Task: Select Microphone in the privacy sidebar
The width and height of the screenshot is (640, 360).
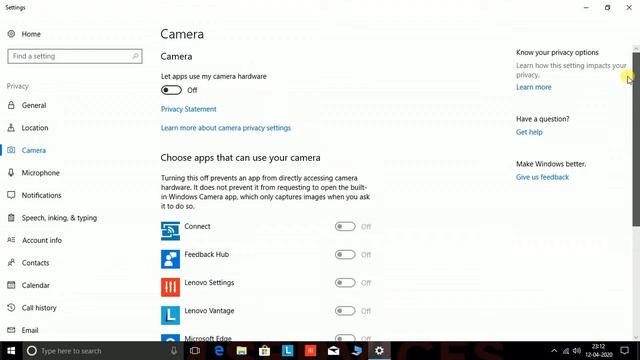Action: [x=40, y=173]
